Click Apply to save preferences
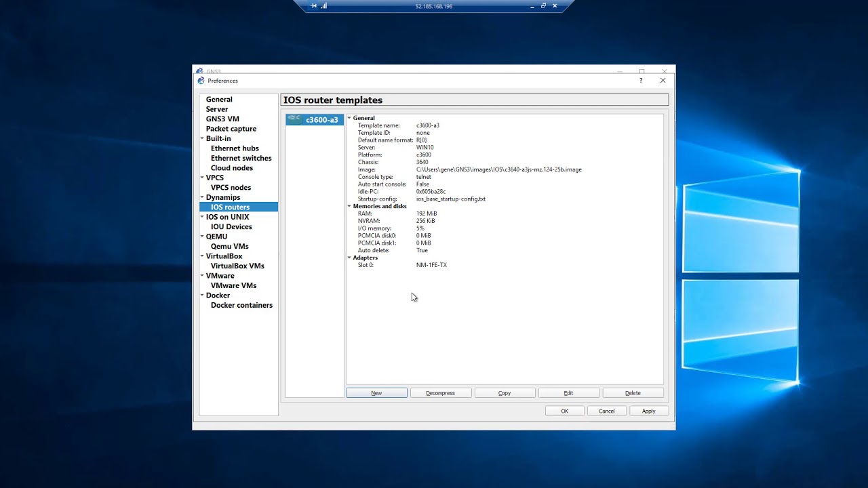This screenshot has width=868, height=488. click(649, 411)
